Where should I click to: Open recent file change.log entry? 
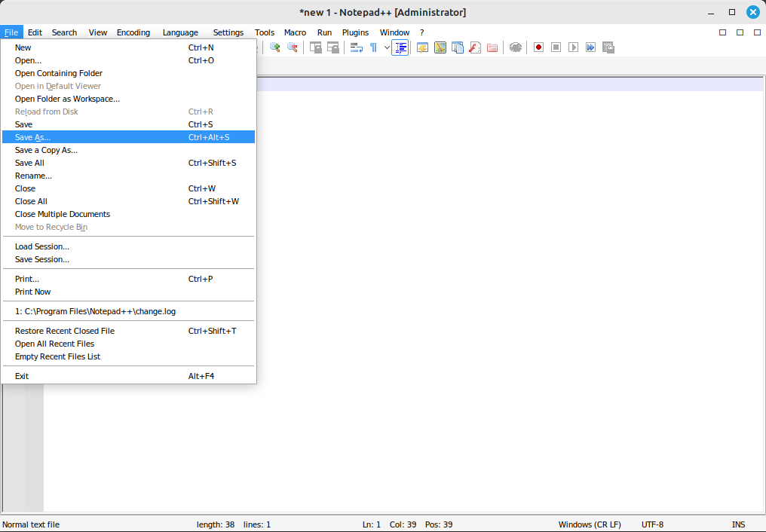[x=128, y=311]
